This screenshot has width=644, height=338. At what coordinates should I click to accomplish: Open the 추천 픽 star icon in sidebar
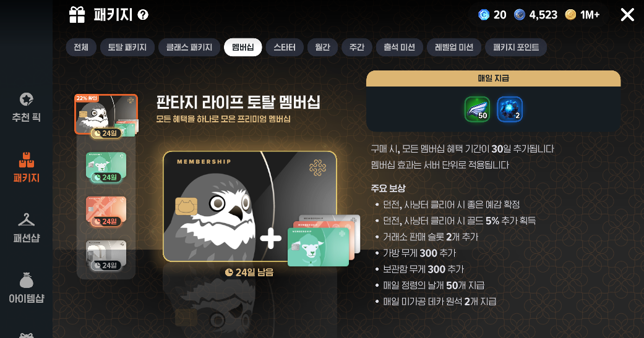tap(26, 99)
